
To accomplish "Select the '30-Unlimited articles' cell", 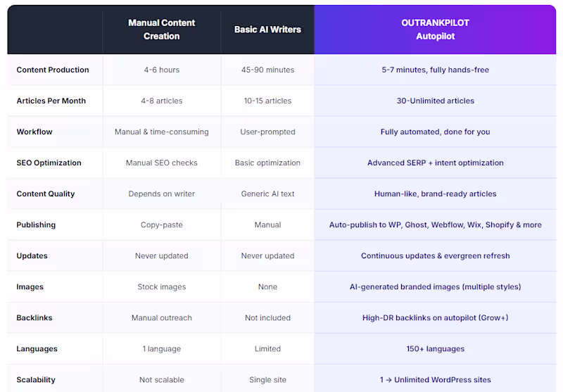I will 435,101.
